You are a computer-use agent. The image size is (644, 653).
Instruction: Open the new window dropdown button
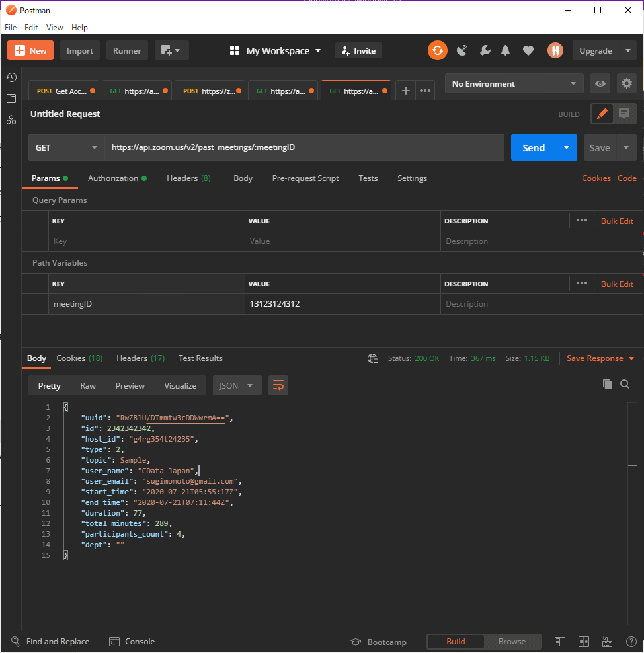[172, 50]
